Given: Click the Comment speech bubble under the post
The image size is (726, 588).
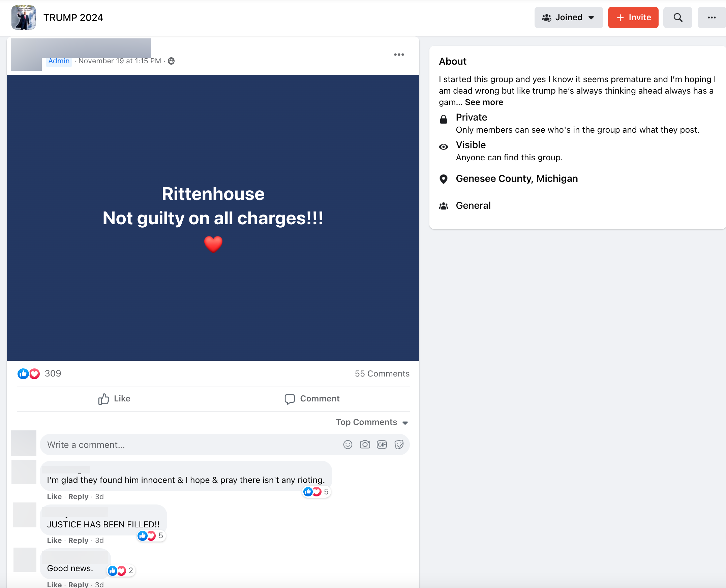Looking at the screenshot, I should 312,399.
